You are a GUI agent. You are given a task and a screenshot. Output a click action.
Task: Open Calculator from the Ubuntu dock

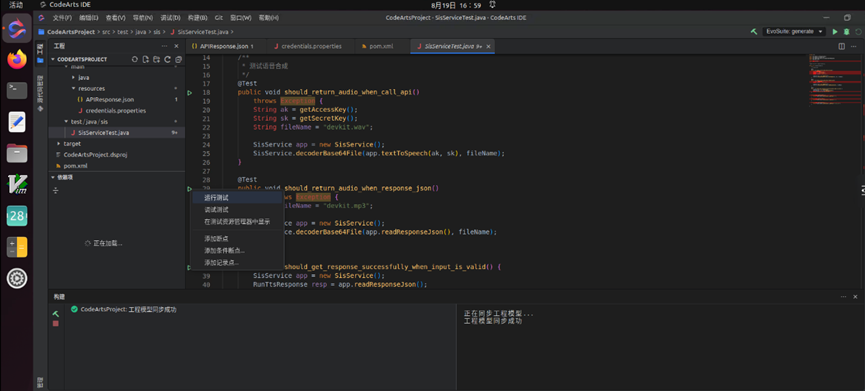pos(17,247)
